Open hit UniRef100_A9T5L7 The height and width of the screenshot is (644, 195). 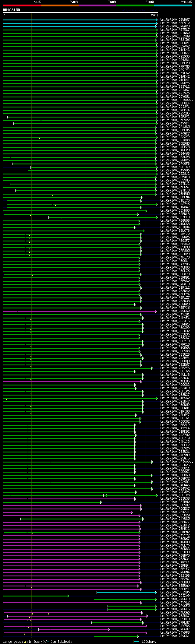click(x=175, y=30)
